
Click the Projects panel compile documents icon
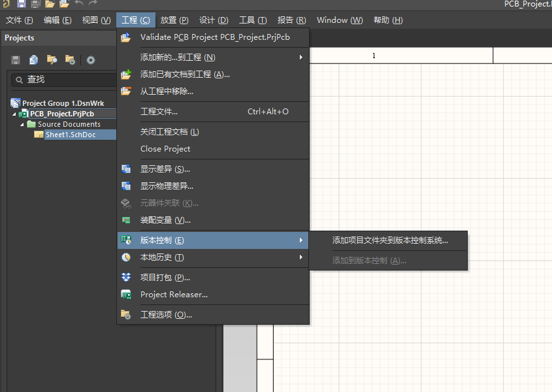(x=34, y=60)
